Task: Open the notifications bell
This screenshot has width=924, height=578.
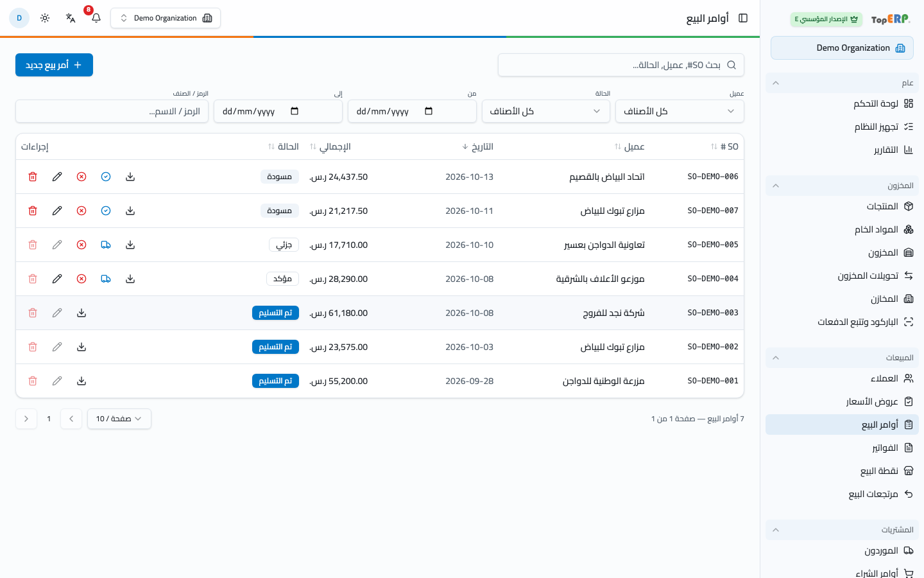Action: tap(96, 18)
